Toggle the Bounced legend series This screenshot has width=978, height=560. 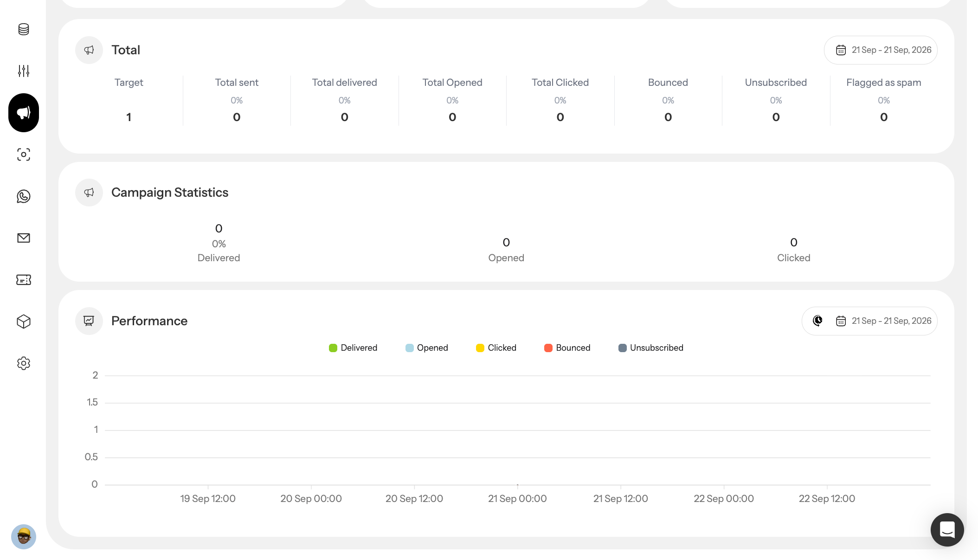pyautogui.click(x=567, y=348)
